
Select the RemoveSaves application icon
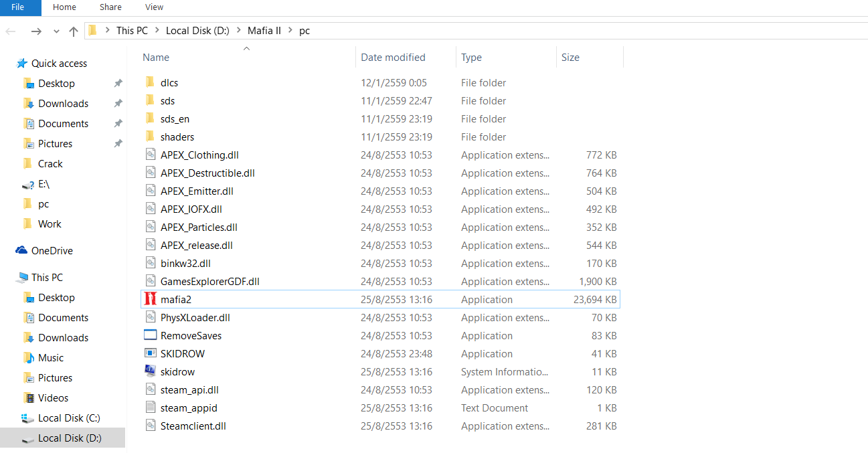point(150,335)
